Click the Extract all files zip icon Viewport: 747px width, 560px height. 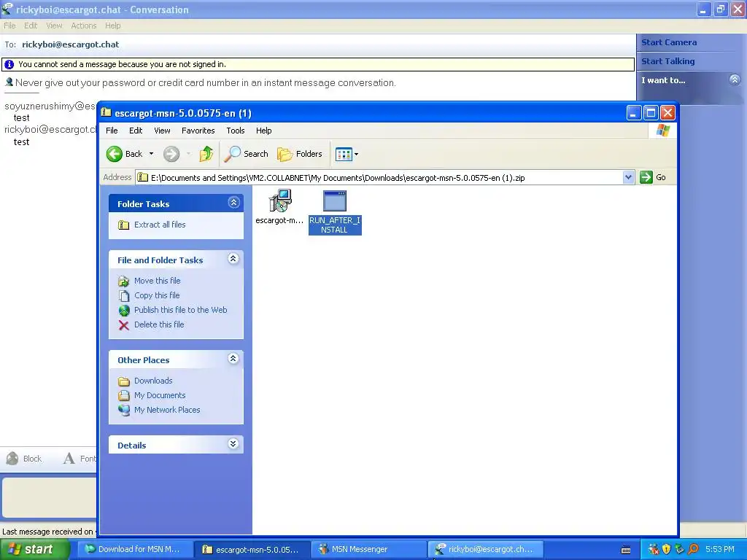tap(124, 225)
